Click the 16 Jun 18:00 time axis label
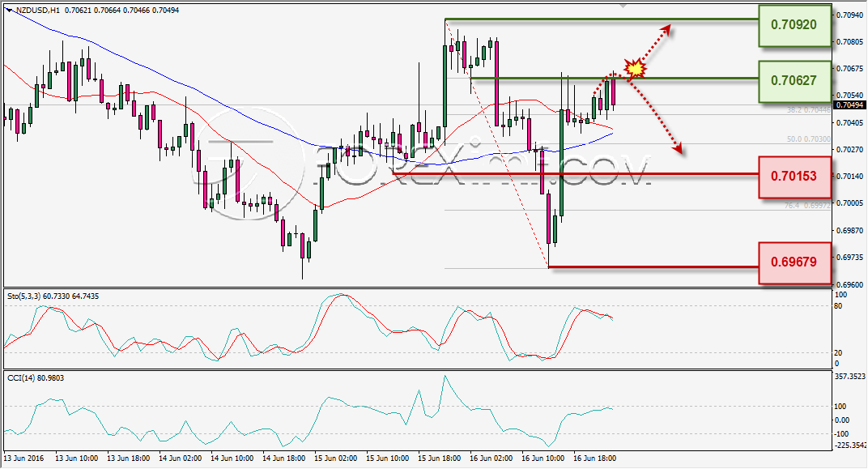 (x=594, y=459)
